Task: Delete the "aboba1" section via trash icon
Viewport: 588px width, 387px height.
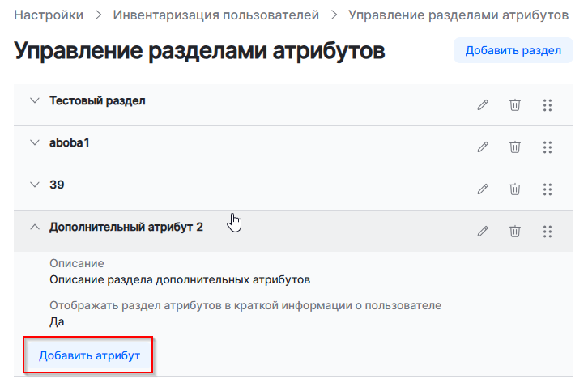Action: click(514, 147)
